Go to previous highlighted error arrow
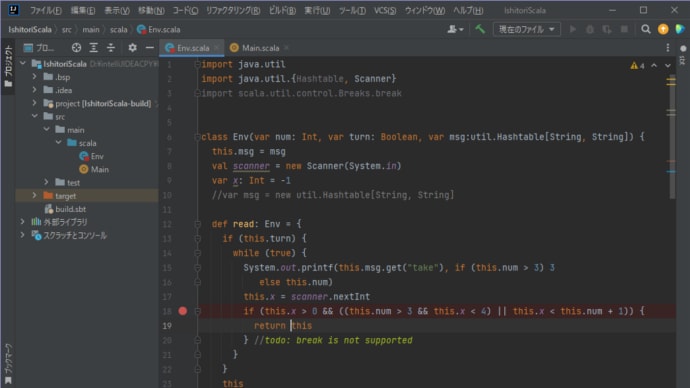The width and height of the screenshot is (690, 388). (x=654, y=66)
